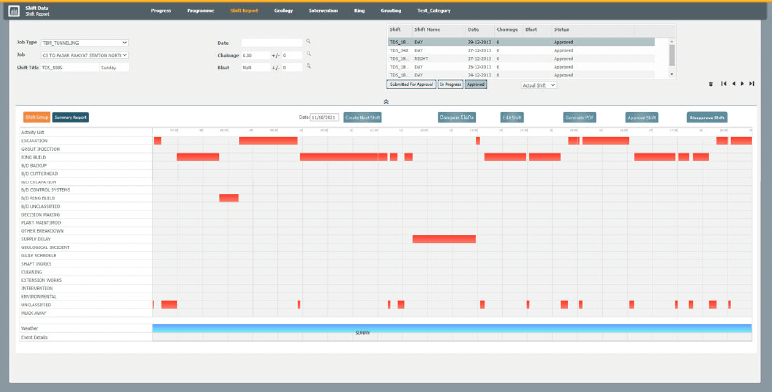Screen dimensions: 772x392
Task: Collapse the filter panel with double chevron
Action: [x=386, y=102]
